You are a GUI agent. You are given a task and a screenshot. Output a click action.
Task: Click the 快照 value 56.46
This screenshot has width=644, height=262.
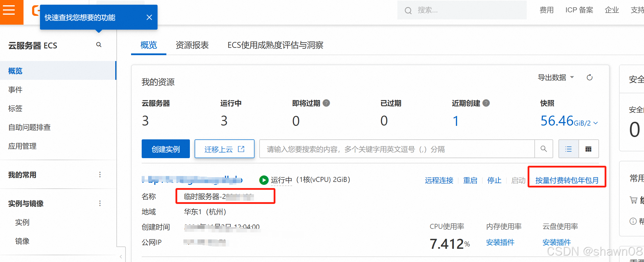pyautogui.click(x=557, y=121)
